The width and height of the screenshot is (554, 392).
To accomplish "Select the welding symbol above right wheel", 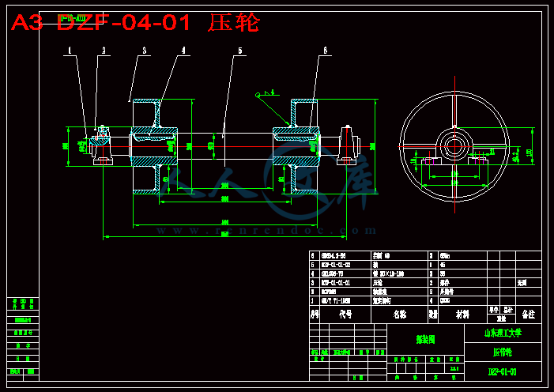I will (266, 94).
